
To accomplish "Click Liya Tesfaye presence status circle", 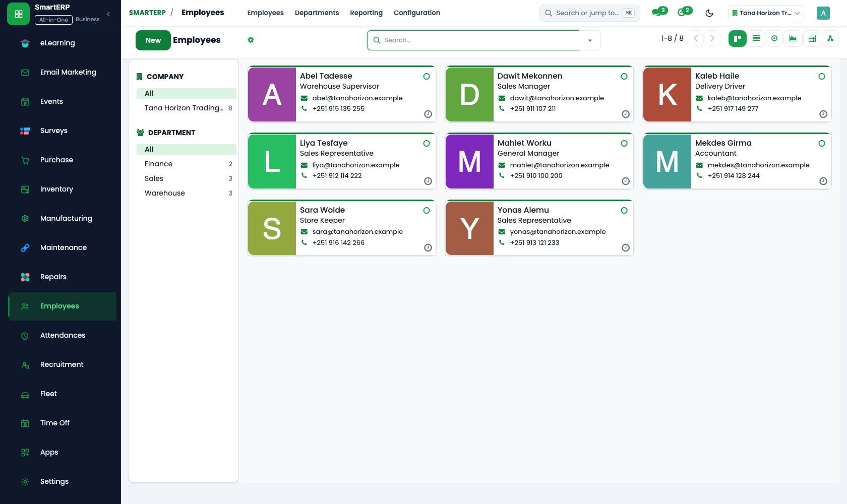I will (427, 144).
